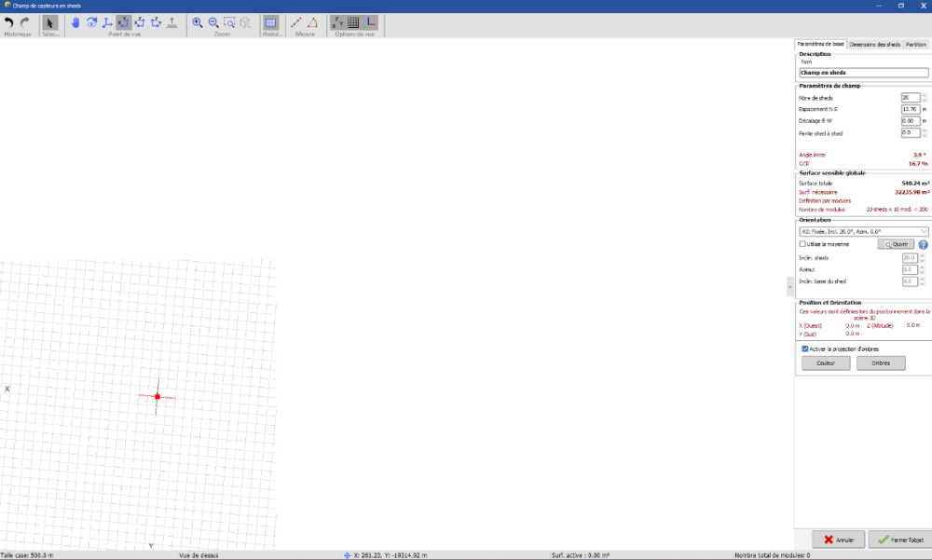Enable 'Utilise la moyenne' checkbox
The image size is (932, 560).
point(803,244)
